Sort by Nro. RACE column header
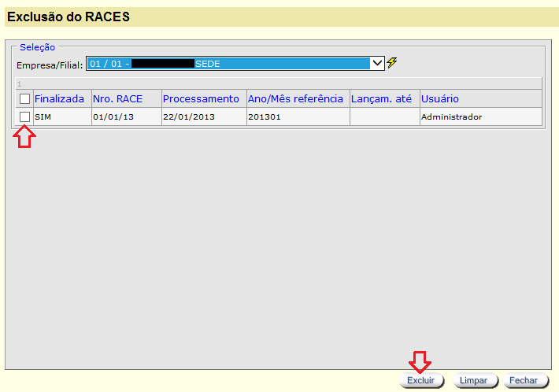This screenshot has width=559, height=392. 117,98
